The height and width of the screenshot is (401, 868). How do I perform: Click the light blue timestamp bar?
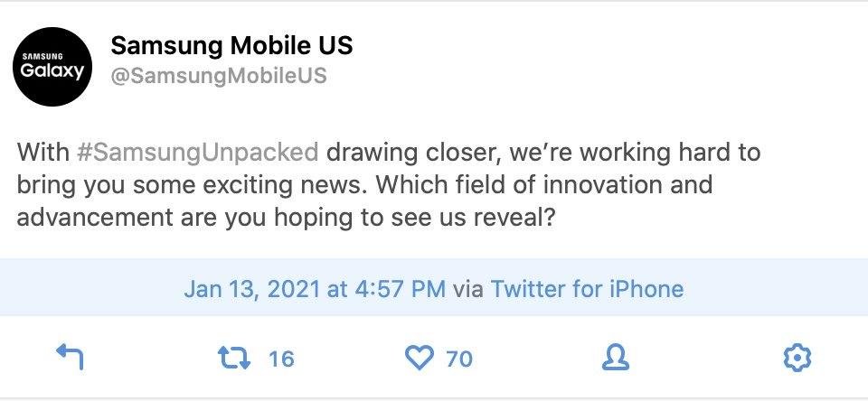click(434, 287)
